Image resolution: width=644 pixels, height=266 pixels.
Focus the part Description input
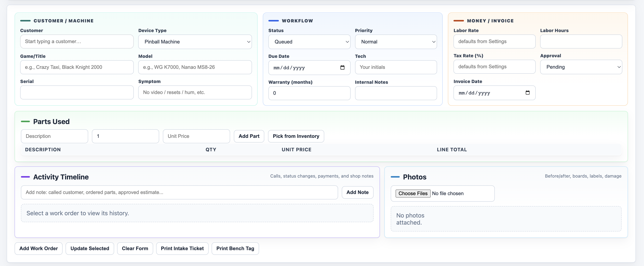coord(55,136)
